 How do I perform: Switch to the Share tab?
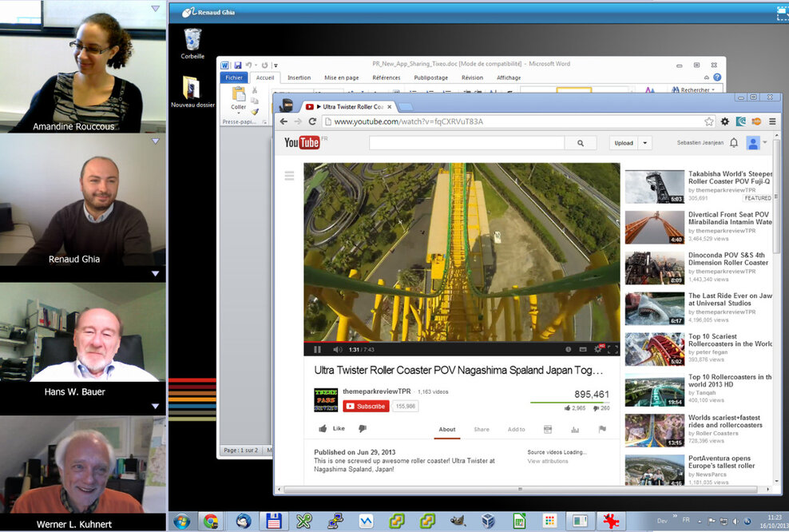(x=482, y=430)
